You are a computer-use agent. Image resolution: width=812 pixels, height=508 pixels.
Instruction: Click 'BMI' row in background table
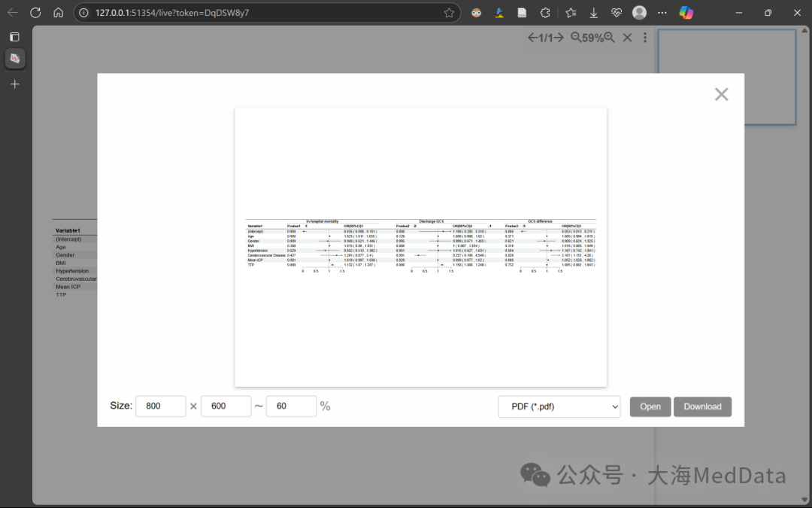(61, 263)
